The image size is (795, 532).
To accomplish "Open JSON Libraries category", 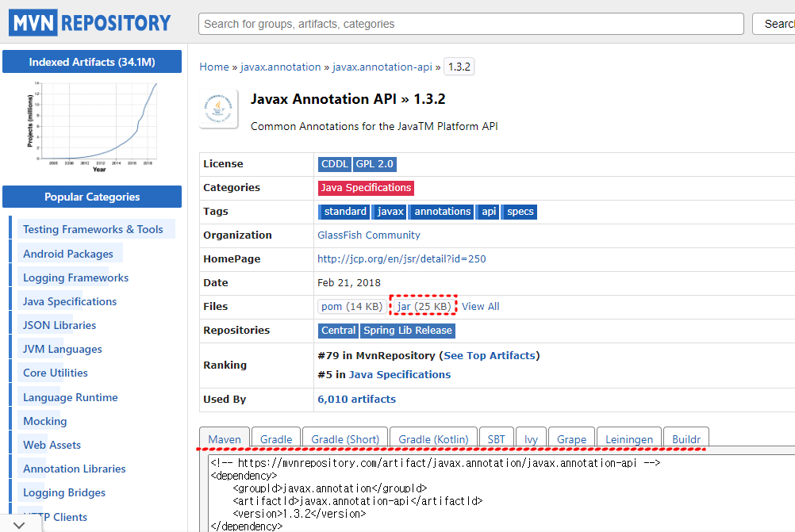I will coord(60,325).
